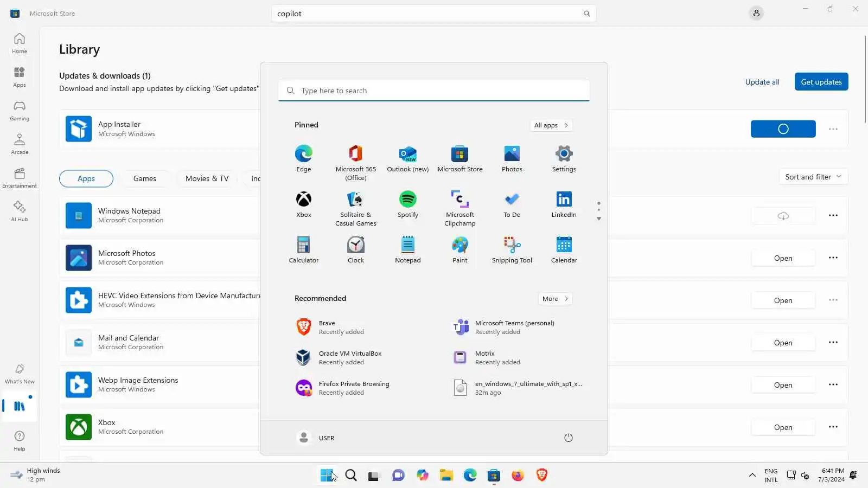Open Outlook (new) from Start menu
The image size is (868, 488).
[408, 159]
